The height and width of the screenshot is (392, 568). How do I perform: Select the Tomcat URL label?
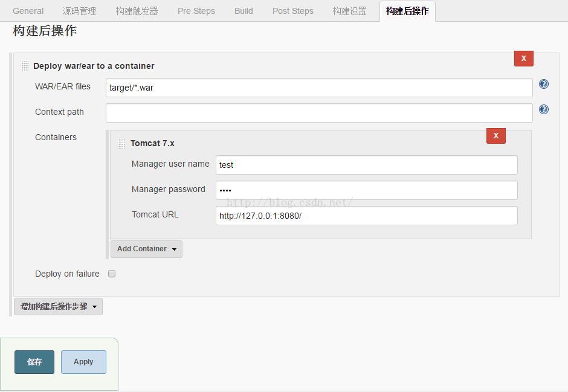[x=155, y=214]
